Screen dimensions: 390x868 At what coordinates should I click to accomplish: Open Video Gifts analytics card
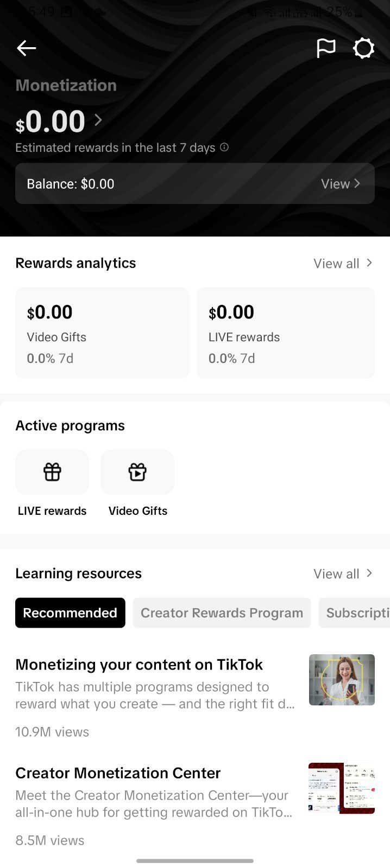pyautogui.click(x=102, y=333)
